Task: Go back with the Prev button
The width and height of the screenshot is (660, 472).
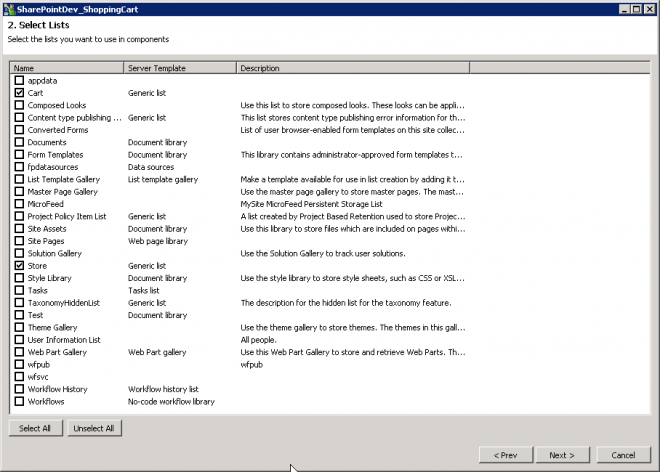Action: coord(506,455)
